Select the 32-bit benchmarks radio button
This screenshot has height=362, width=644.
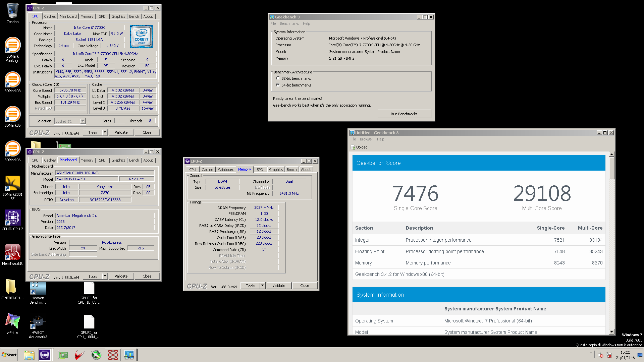278,78
